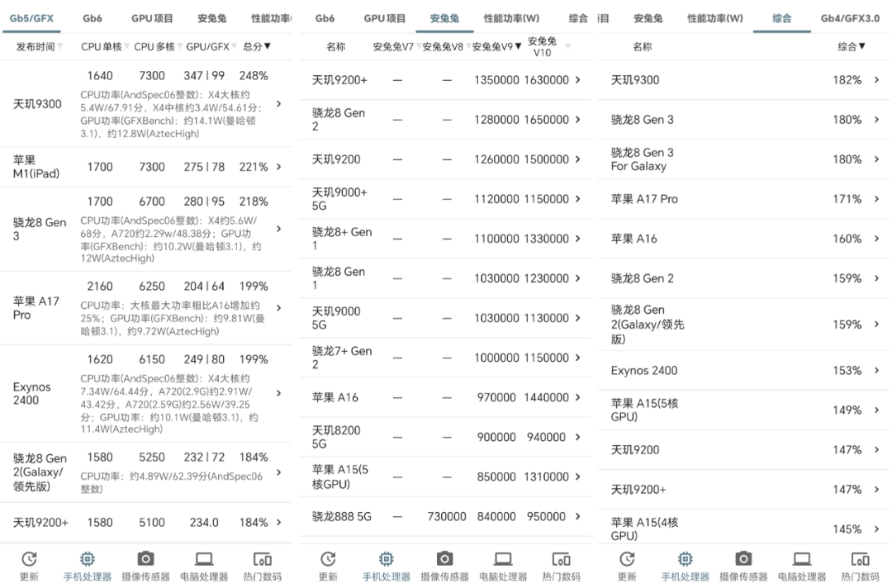Expand 苹果 M1(iPad) row chevron
Screen dimensions: 892x588
pyautogui.click(x=279, y=167)
